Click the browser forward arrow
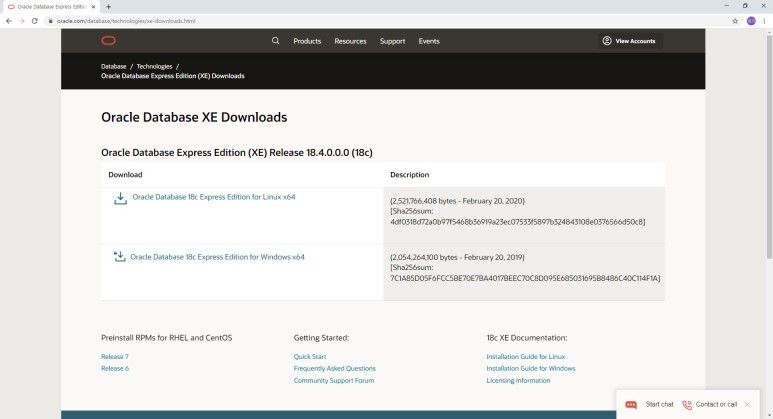Viewport: 773px width, 419px height. (21, 21)
